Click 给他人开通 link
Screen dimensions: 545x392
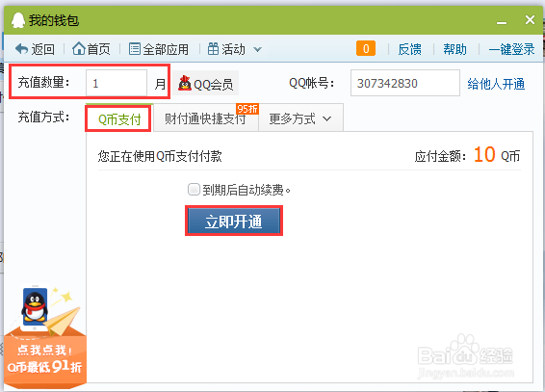496,84
